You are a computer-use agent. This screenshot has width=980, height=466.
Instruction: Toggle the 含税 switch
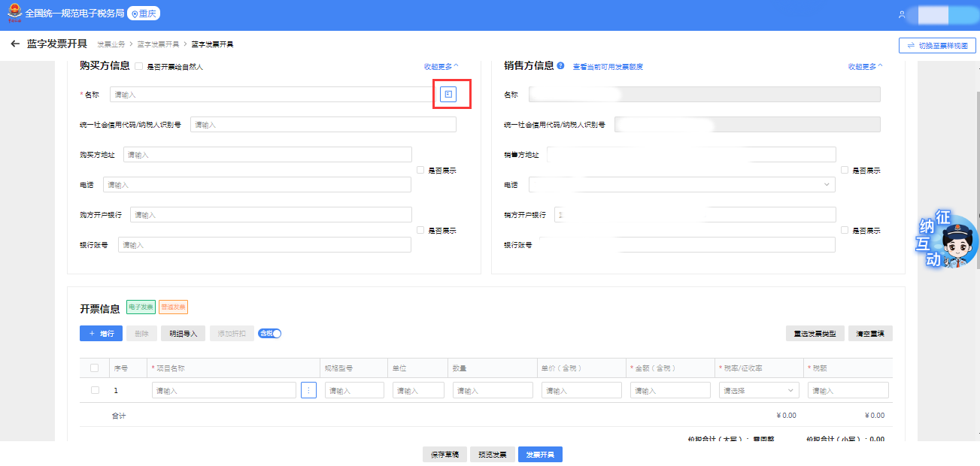pos(269,334)
